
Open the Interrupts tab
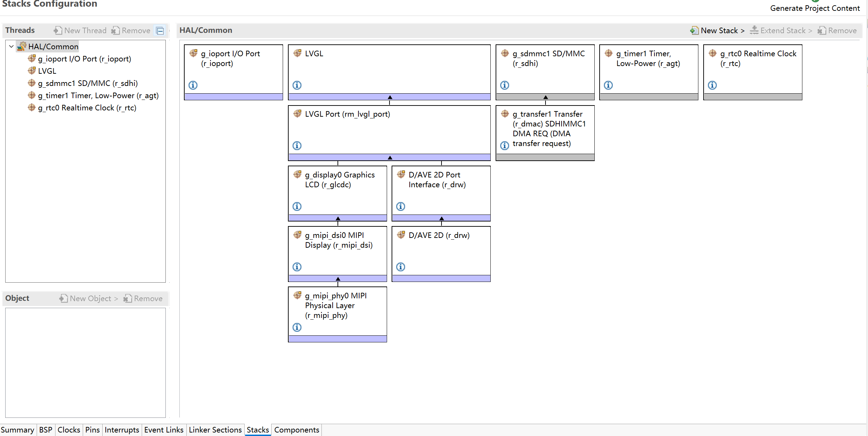coord(122,430)
